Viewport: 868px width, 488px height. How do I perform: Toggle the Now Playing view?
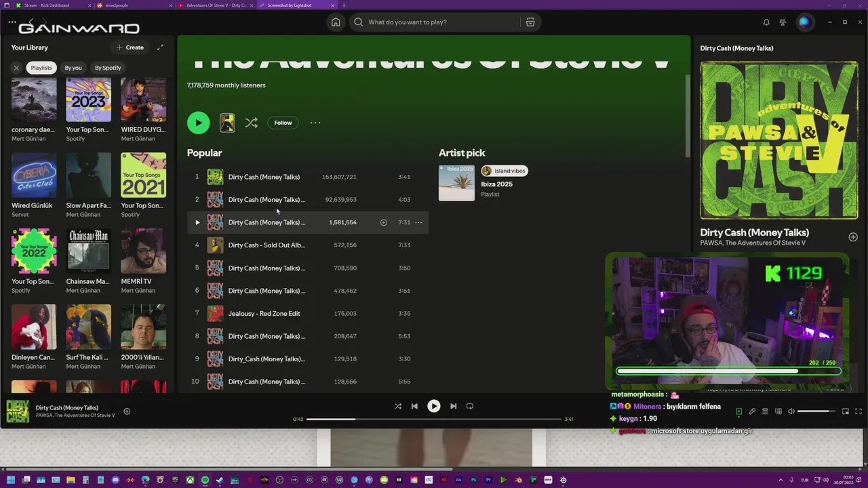point(739,411)
